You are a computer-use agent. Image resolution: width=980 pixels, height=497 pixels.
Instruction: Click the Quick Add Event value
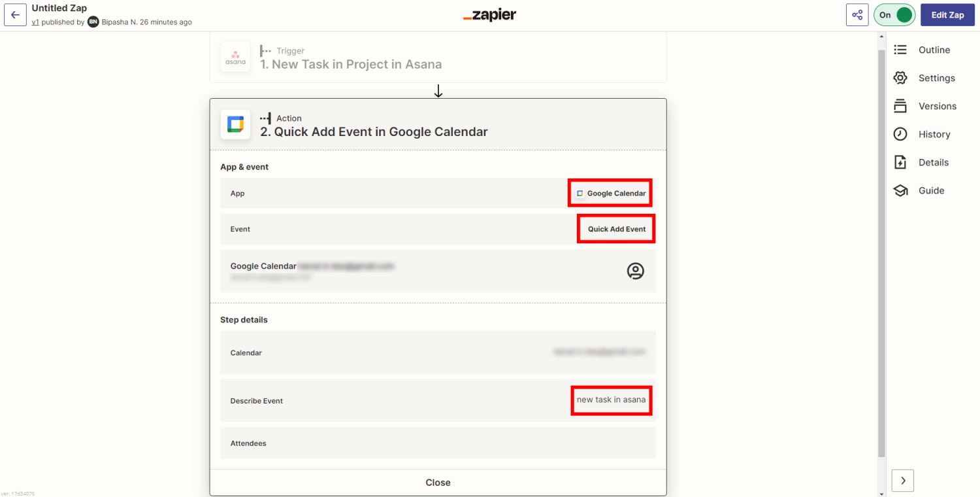click(617, 230)
